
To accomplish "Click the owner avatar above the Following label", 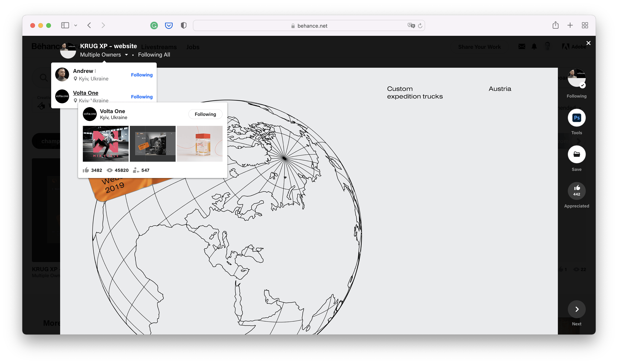I will (x=577, y=78).
